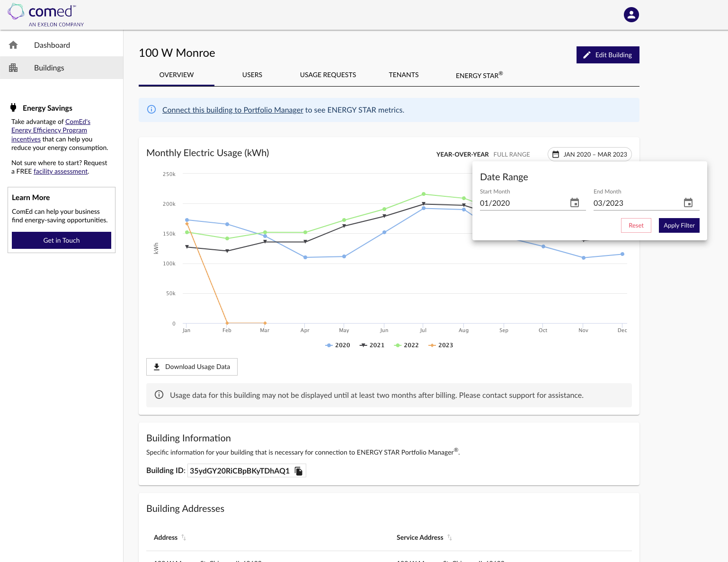Open the user account avatar menu

coord(631,15)
